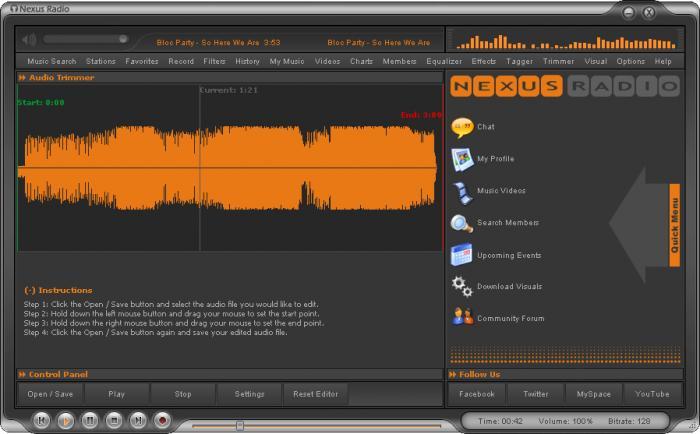Viewport: 700px width, 434px height.
Task: Click the Stop button in Control Panel
Action: tap(183, 394)
